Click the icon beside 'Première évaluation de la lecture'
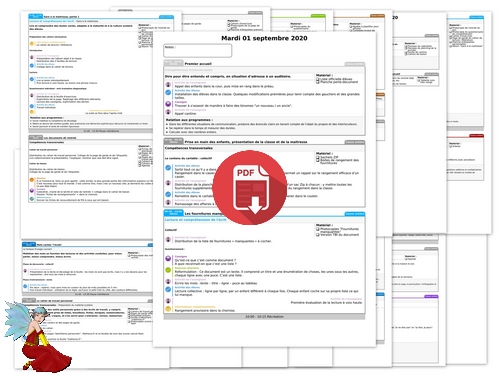500x375 pixels. click(x=168, y=301)
